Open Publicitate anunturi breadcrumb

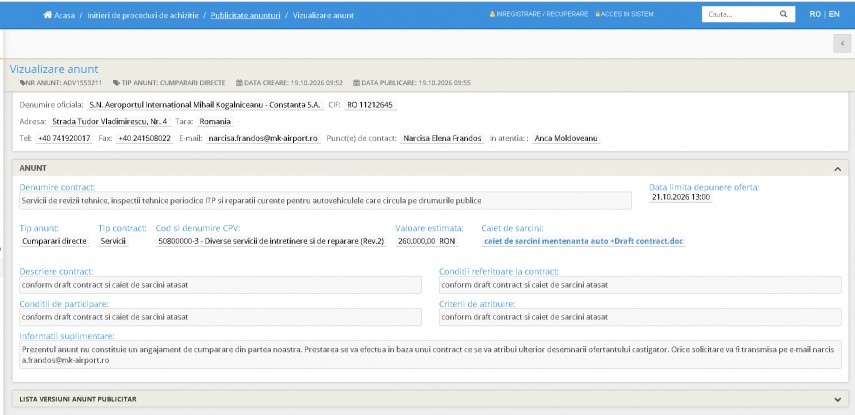point(245,15)
